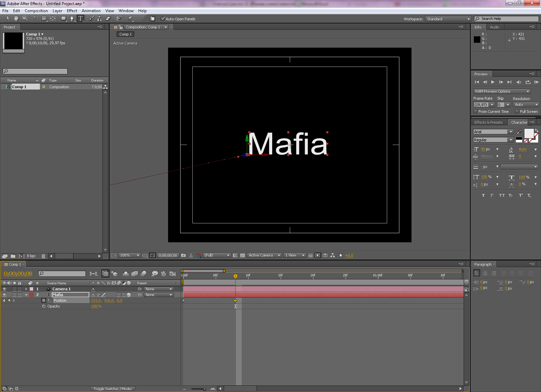
Task: Open the Composition menu
Action: 36,11
